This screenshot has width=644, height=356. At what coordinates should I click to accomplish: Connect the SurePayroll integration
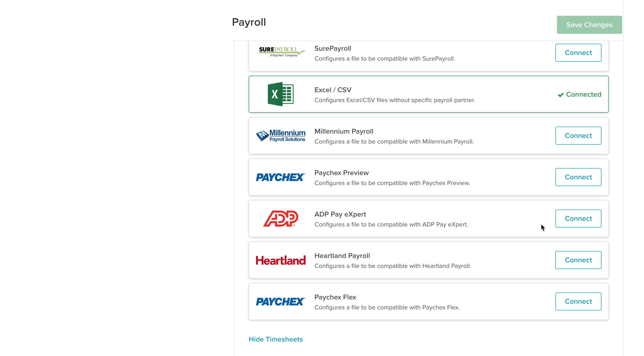point(578,53)
